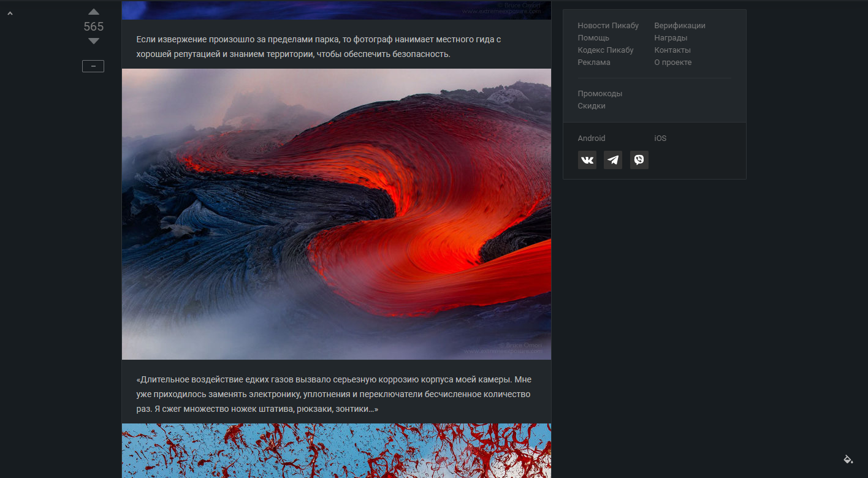Image resolution: width=868 pixels, height=478 pixels.
Task: Open the red lava swirl photo
Action: coord(337,214)
